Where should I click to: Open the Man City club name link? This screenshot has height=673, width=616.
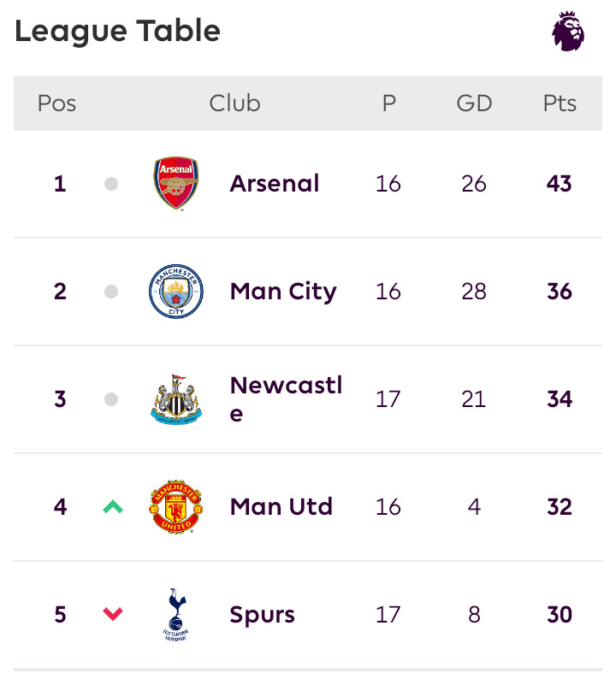point(283,292)
